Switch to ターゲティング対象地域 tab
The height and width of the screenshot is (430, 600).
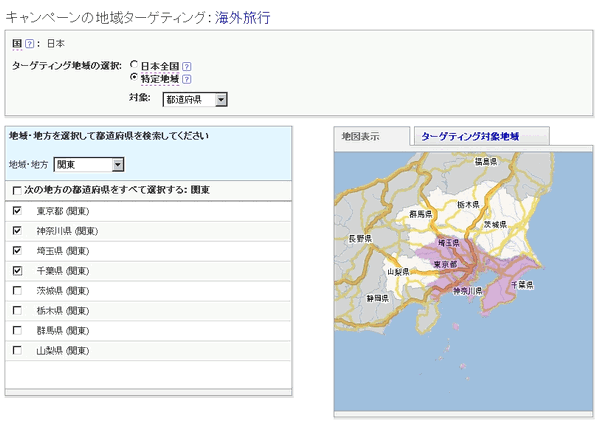coord(481,136)
